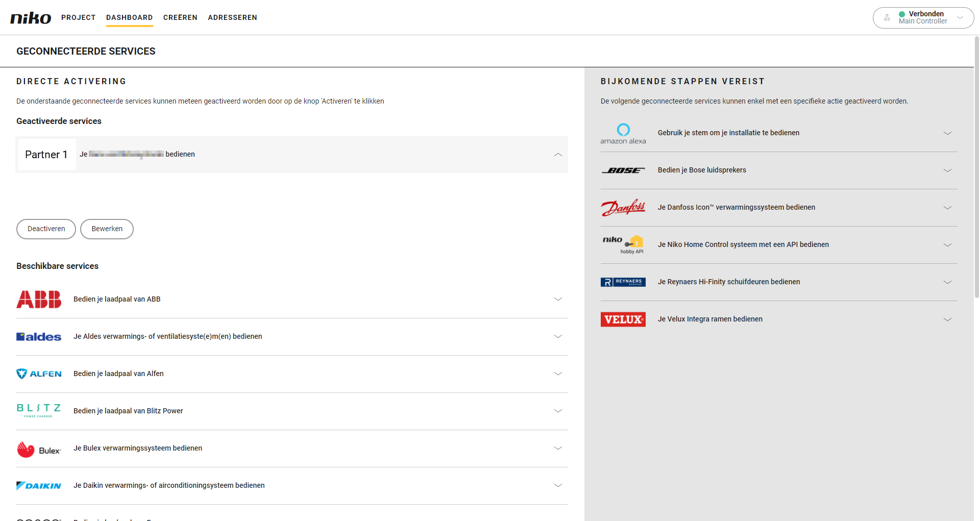This screenshot has height=521, width=980.
Task: Click the Amazon Alexa logo
Action: point(623,133)
